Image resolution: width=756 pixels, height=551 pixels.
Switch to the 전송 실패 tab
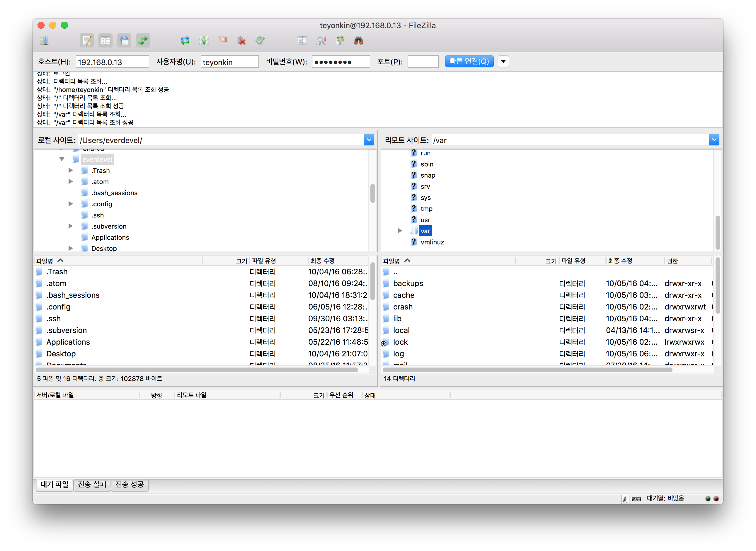point(92,485)
